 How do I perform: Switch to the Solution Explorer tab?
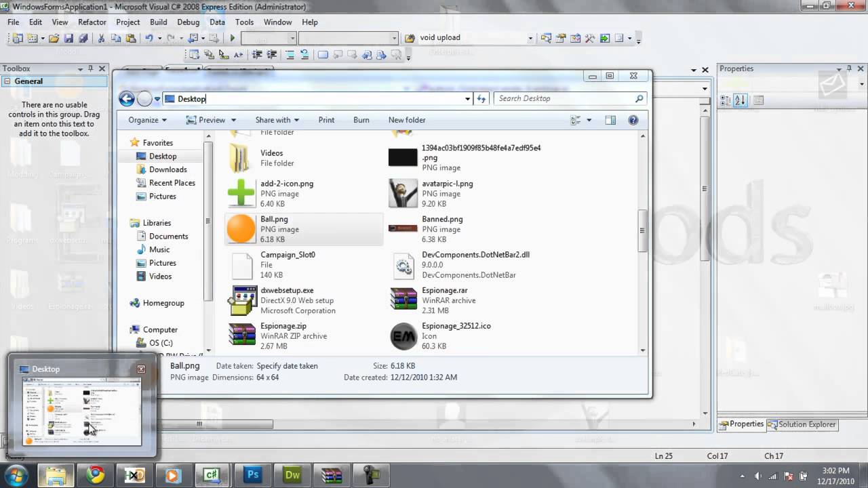point(802,424)
